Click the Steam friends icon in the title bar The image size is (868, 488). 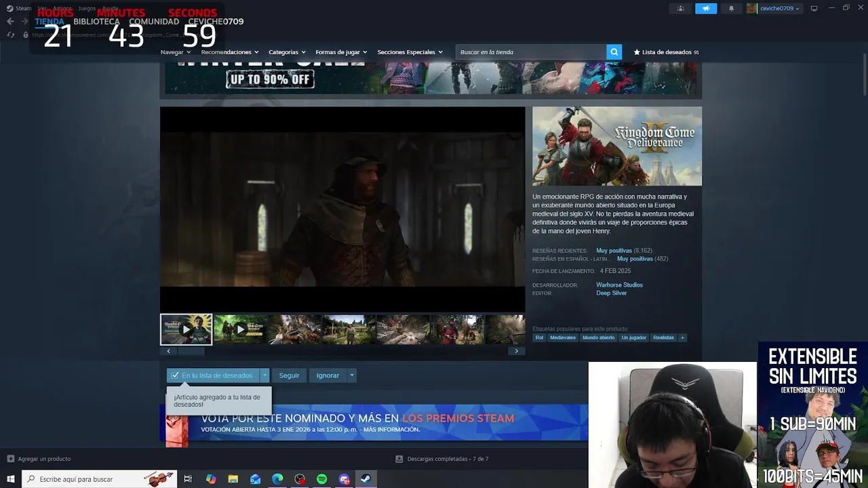(680, 8)
